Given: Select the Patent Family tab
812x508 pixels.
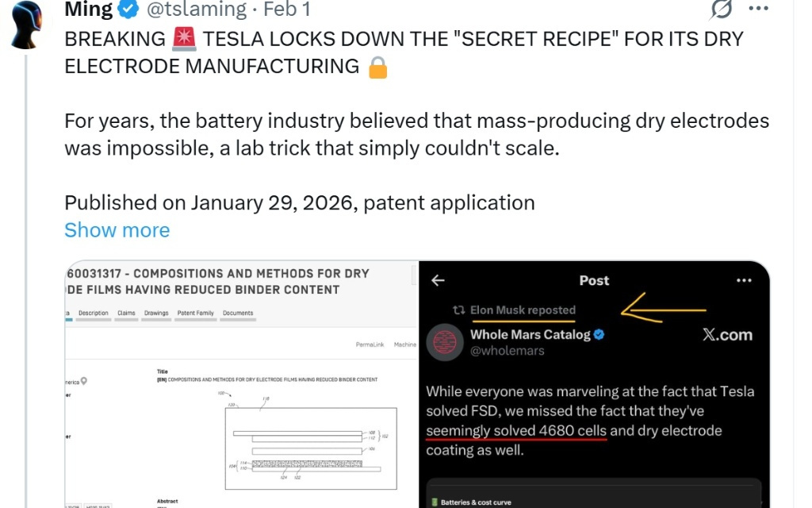Looking at the screenshot, I should (x=195, y=313).
